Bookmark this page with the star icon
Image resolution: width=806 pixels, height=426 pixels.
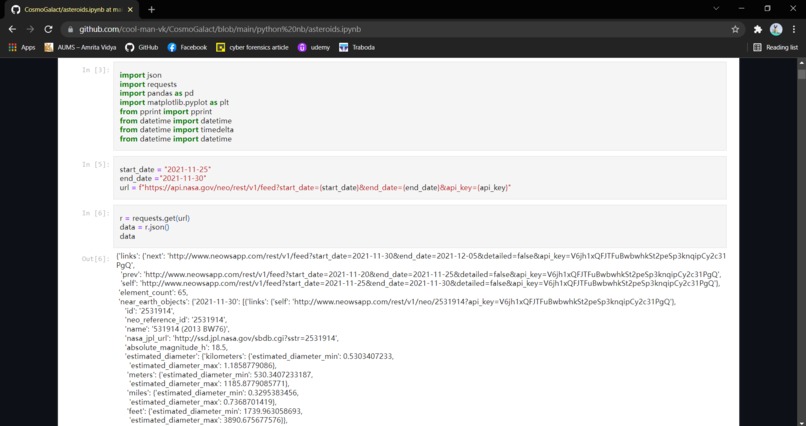[735, 29]
